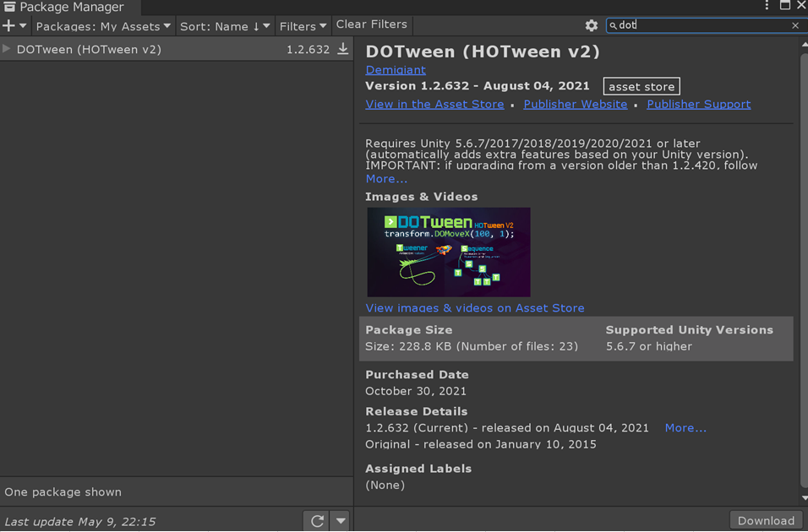Open the Demigiant publisher link
808x532 pixels.
tap(396, 70)
